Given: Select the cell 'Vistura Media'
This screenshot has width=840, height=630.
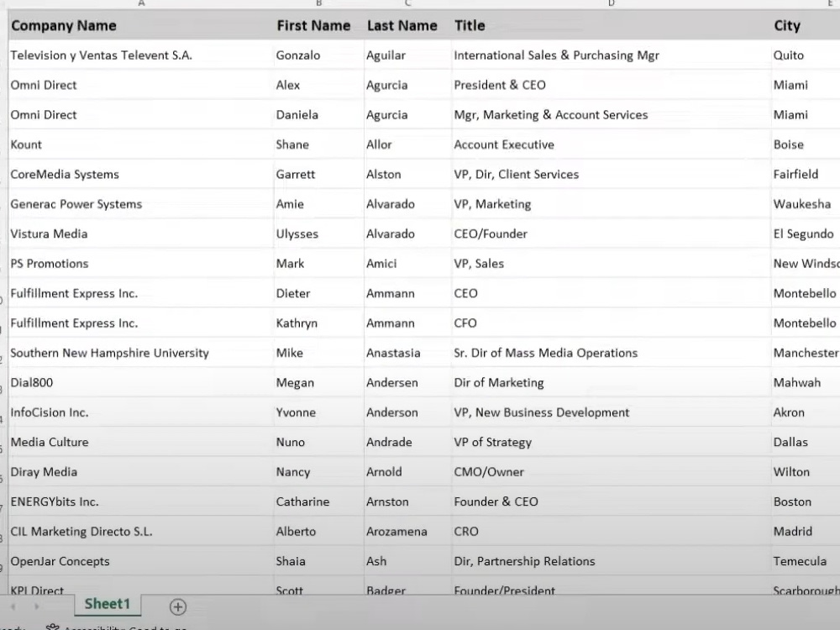Looking at the screenshot, I should (x=140, y=234).
